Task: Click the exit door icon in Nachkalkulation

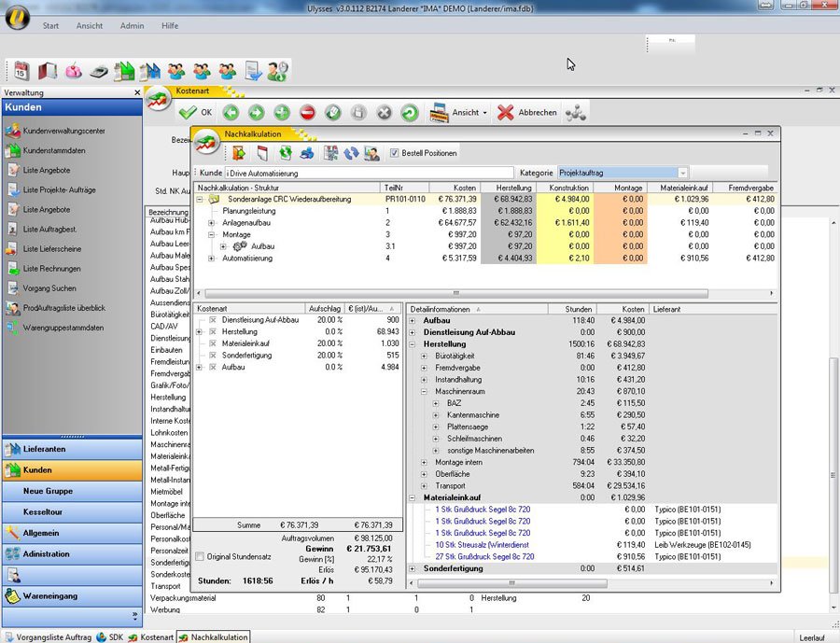Action: (240, 153)
